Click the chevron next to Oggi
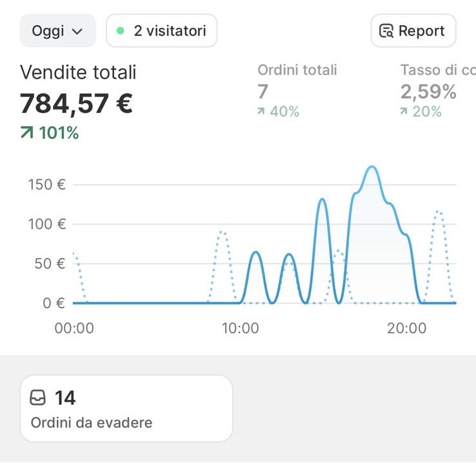The height and width of the screenshot is (463, 476). 77,32
